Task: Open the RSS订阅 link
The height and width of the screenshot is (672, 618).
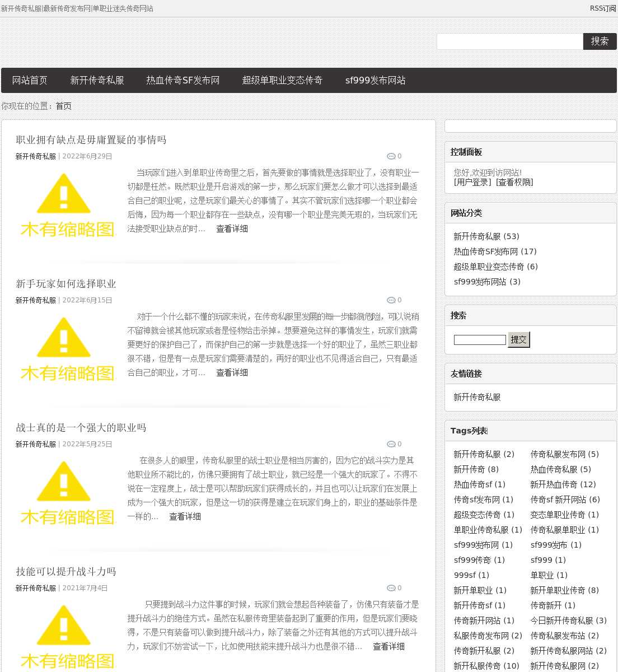Action: coord(602,8)
